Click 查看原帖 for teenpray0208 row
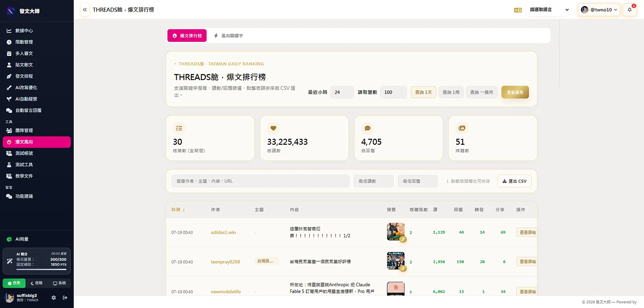The width and height of the screenshot is (644, 308). (x=528, y=262)
